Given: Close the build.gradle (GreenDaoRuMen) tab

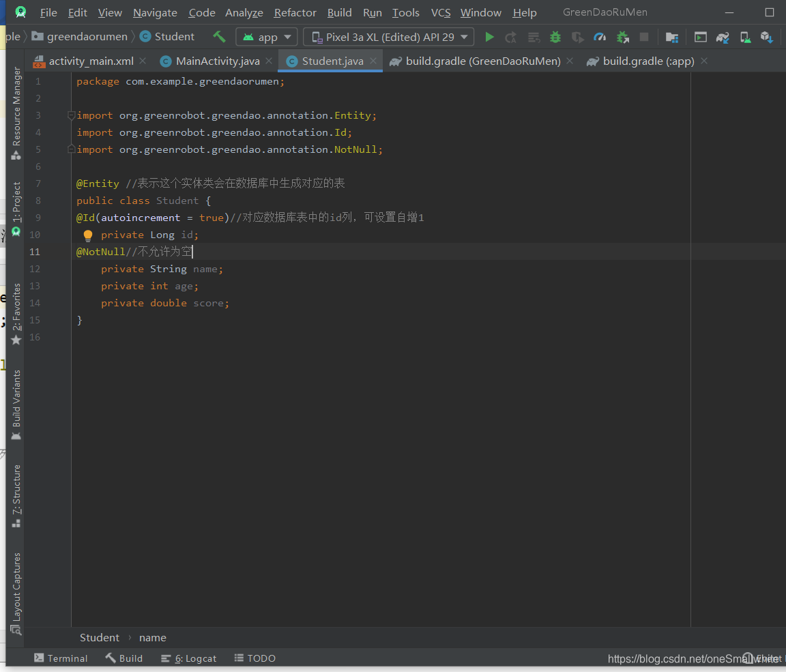Looking at the screenshot, I should [x=570, y=61].
